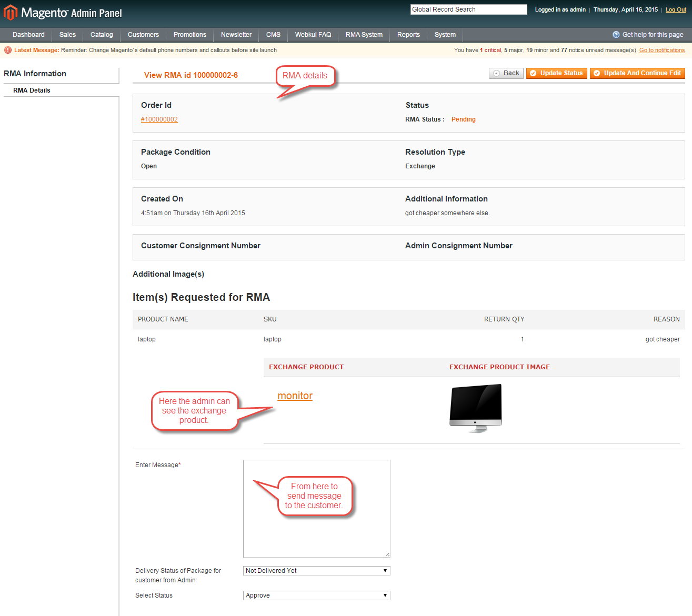This screenshot has height=616, width=692.
Task: Follow the monitor product link
Action: pyautogui.click(x=295, y=396)
